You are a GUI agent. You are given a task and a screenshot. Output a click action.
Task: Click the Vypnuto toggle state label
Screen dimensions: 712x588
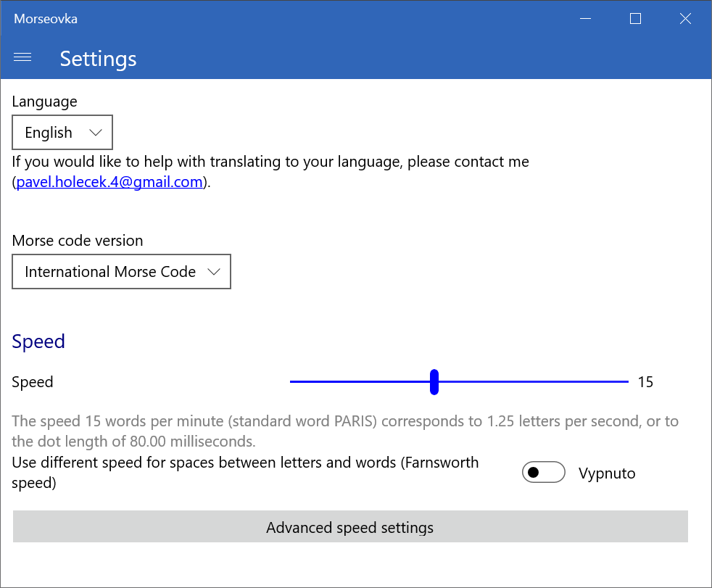pyautogui.click(x=607, y=473)
